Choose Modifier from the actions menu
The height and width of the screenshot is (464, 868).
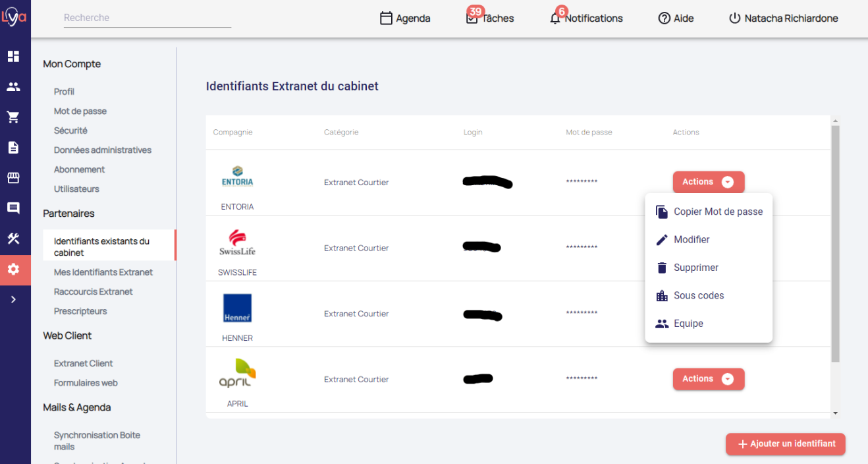[x=691, y=240]
